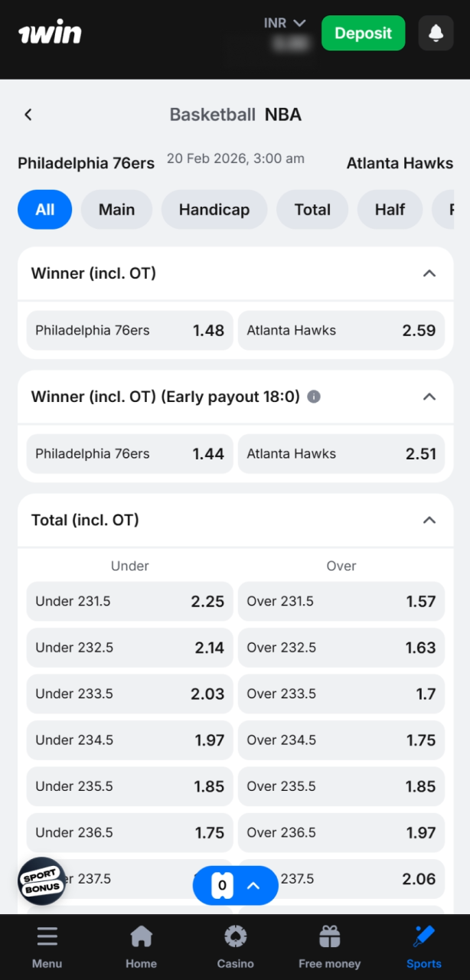Tap the Home icon in bottom navigation
Screen dimensions: 470x980
point(141,936)
